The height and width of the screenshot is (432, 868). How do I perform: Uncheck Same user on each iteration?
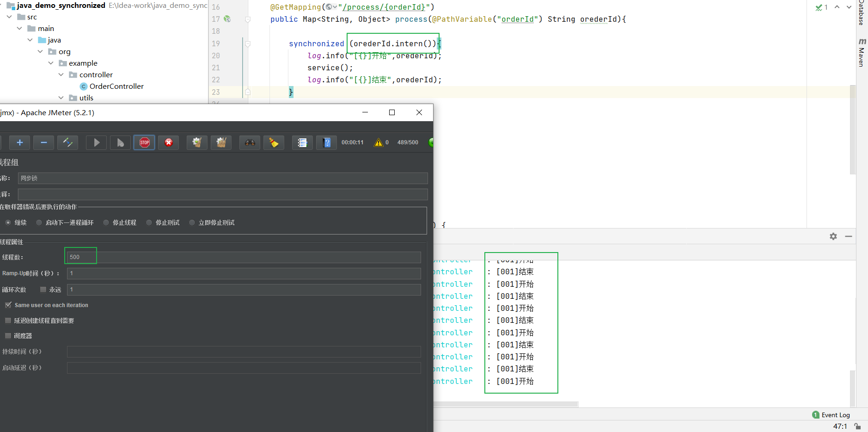(8, 305)
